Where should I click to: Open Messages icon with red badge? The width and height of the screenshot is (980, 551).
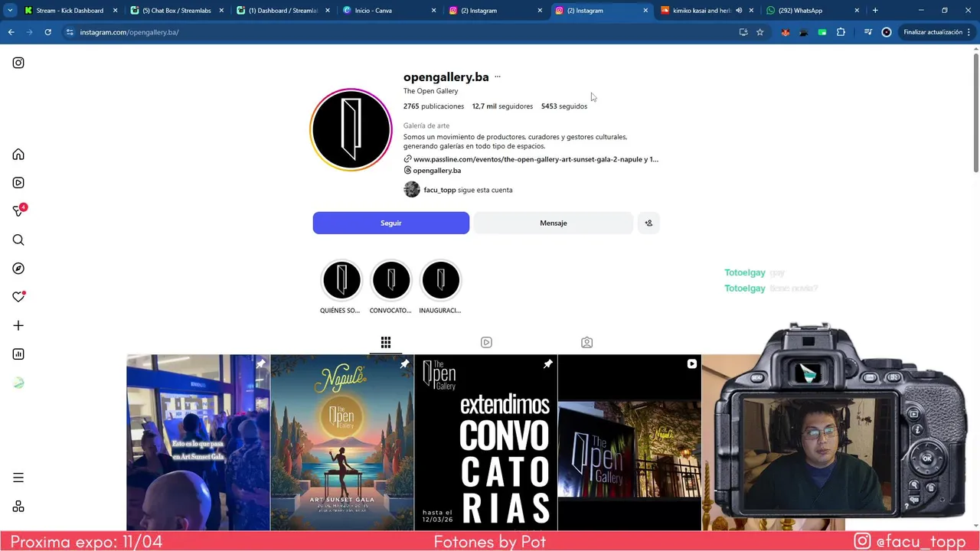pyautogui.click(x=18, y=210)
